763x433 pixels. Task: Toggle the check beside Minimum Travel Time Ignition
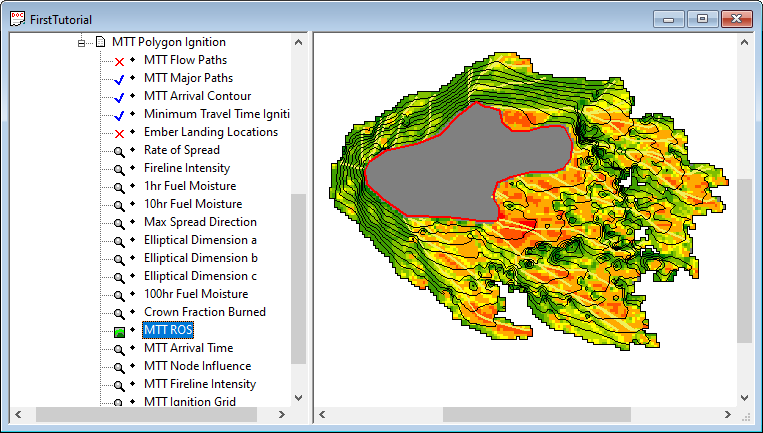[x=119, y=115]
